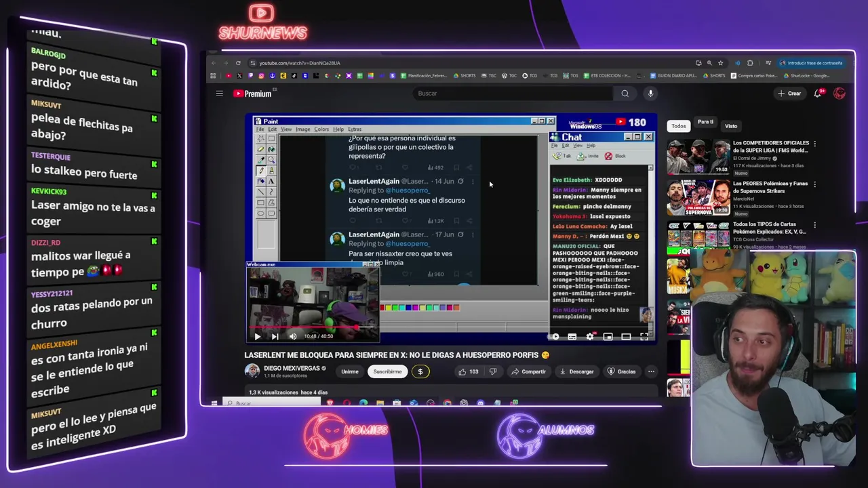This screenshot has width=868, height=488.
Task: Open options menu for SUPER LIGA FMS video
Action: point(814,144)
